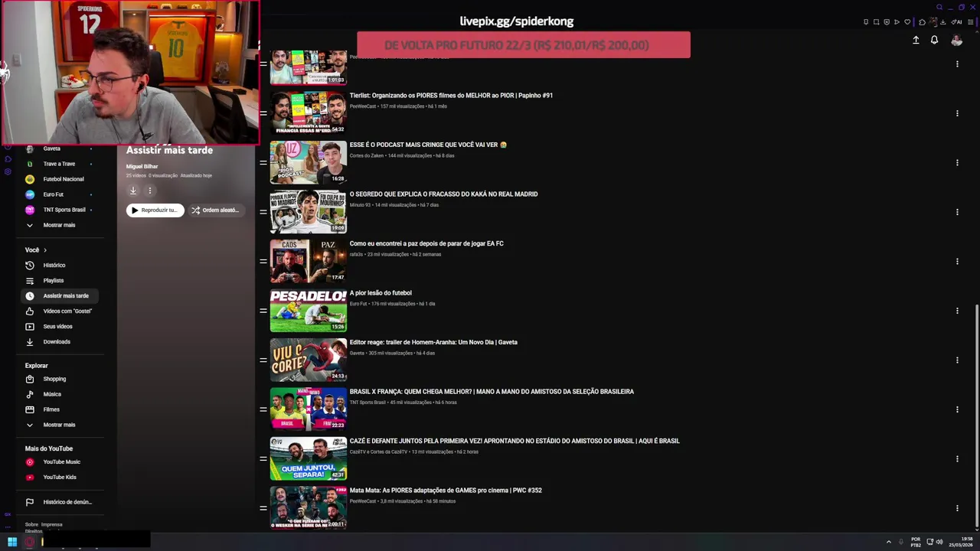Open Histórico de denúncias flag item
Image resolution: width=980 pixels, height=551 pixels.
pos(61,502)
